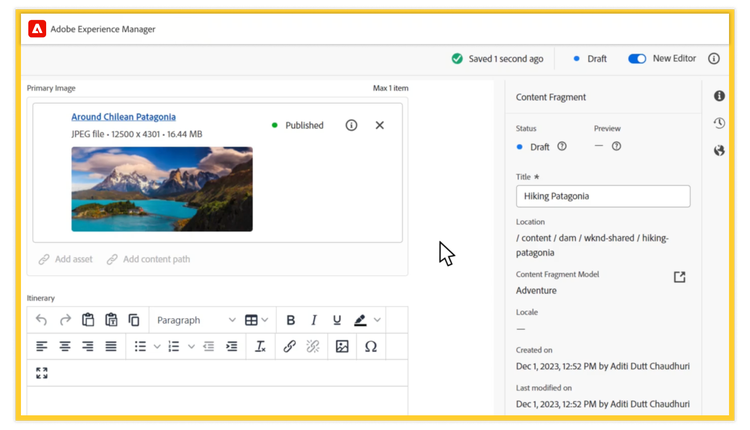Toggle underline formatting

point(337,320)
